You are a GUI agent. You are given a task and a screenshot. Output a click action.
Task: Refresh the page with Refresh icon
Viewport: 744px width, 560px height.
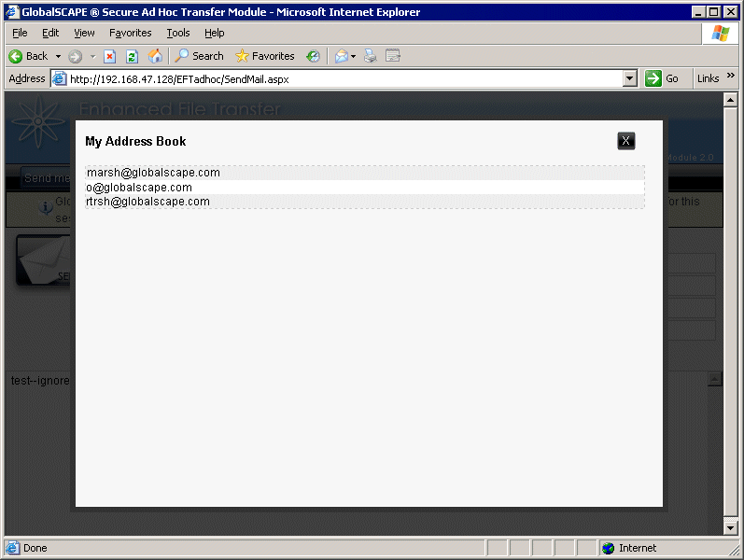pos(132,57)
